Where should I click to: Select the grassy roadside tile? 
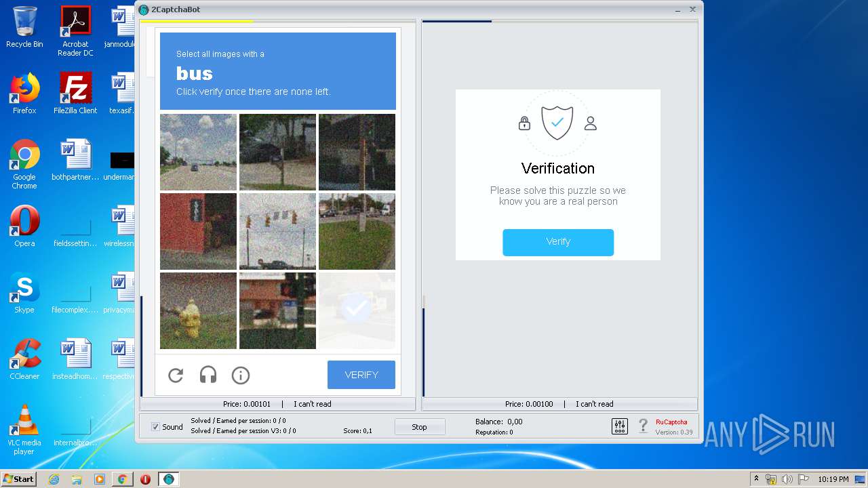(x=357, y=231)
